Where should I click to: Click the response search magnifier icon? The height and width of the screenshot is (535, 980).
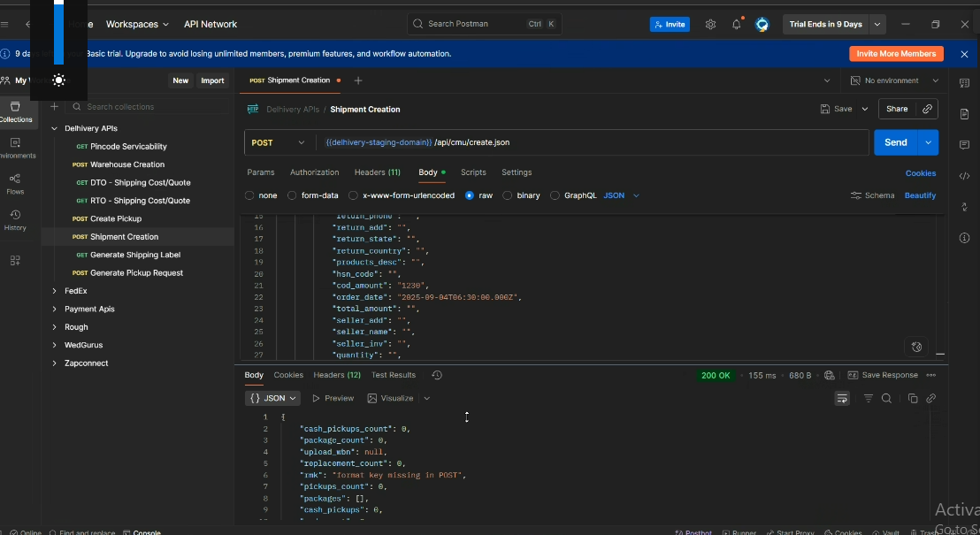[886, 399]
